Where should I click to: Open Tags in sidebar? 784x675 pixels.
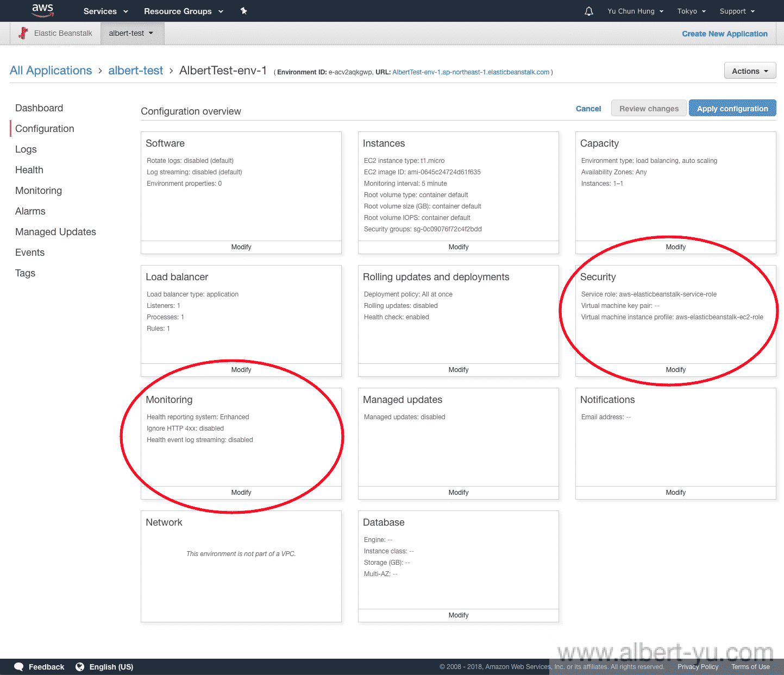(25, 273)
